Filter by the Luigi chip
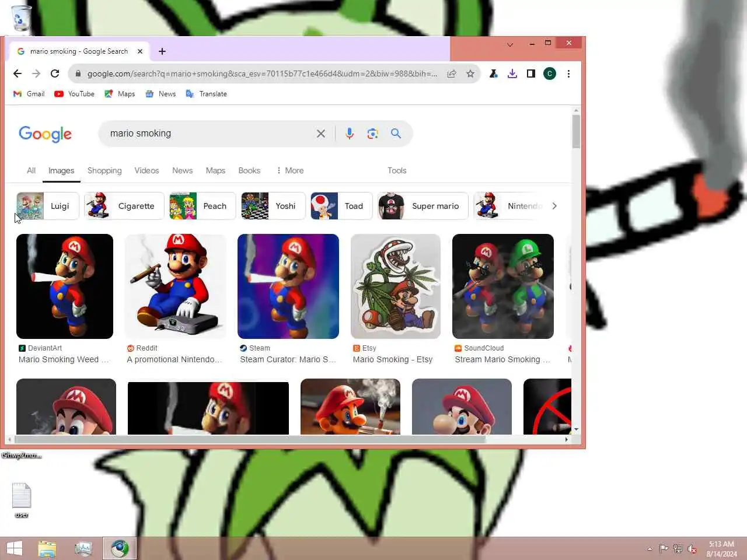Viewport: 747px width, 560px height. (48, 206)
